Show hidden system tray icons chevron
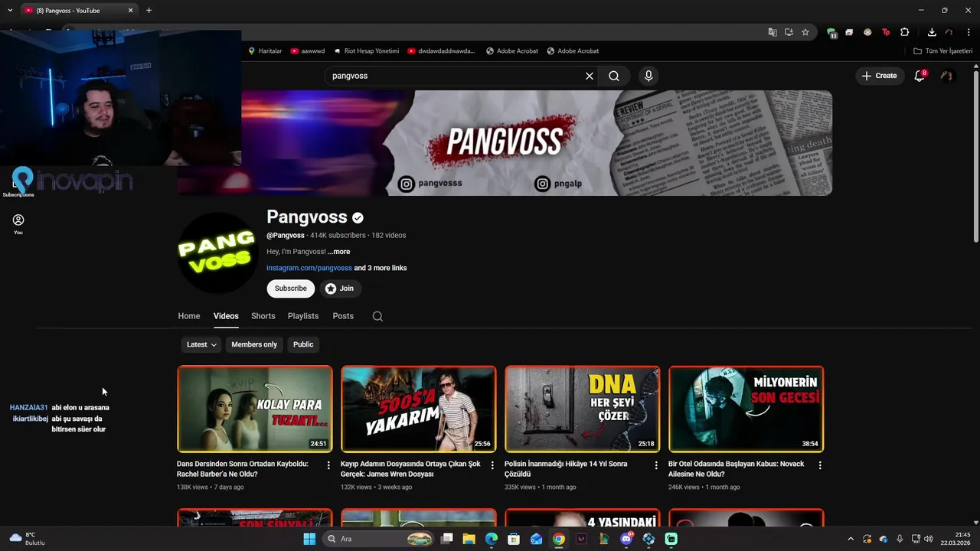This screenshot has width=980, height=551. pyautogui.click(x=850, y=539)
